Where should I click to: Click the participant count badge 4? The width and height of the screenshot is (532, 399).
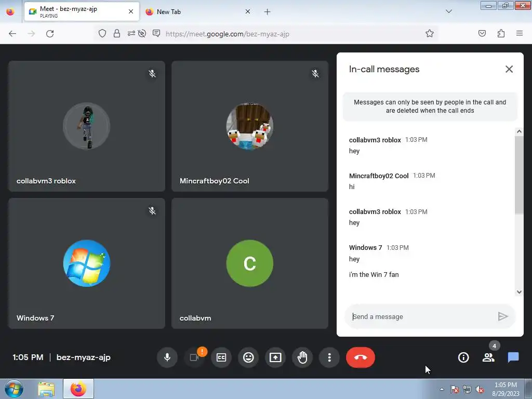coord(494,346)
